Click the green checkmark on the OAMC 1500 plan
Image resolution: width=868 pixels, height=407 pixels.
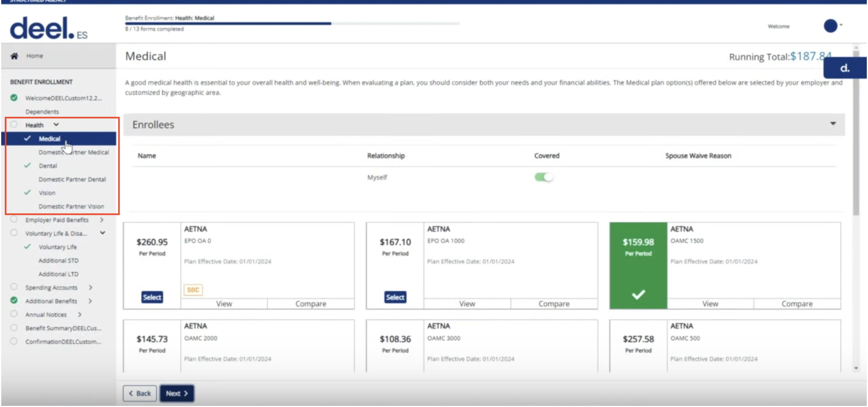638,295
